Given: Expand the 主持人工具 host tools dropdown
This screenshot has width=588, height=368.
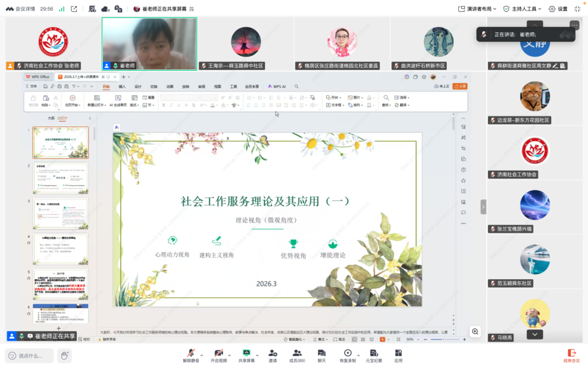Looking at the screenshot, I should (522, 9).
